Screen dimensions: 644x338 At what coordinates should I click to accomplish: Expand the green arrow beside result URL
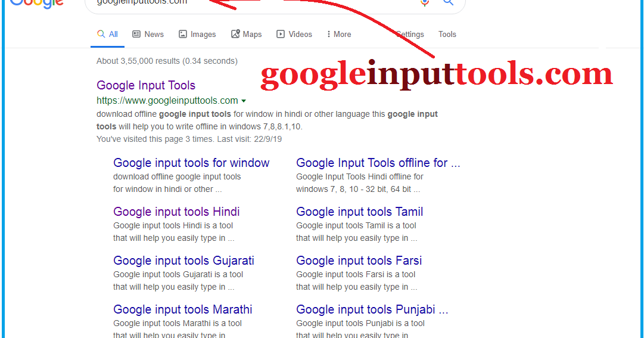[x=244, y=101]
